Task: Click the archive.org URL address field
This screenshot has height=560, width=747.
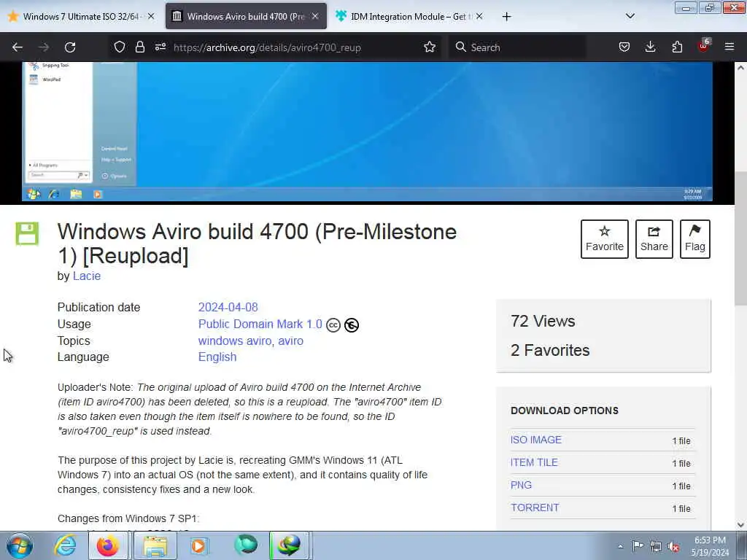Action: [267, 47]
